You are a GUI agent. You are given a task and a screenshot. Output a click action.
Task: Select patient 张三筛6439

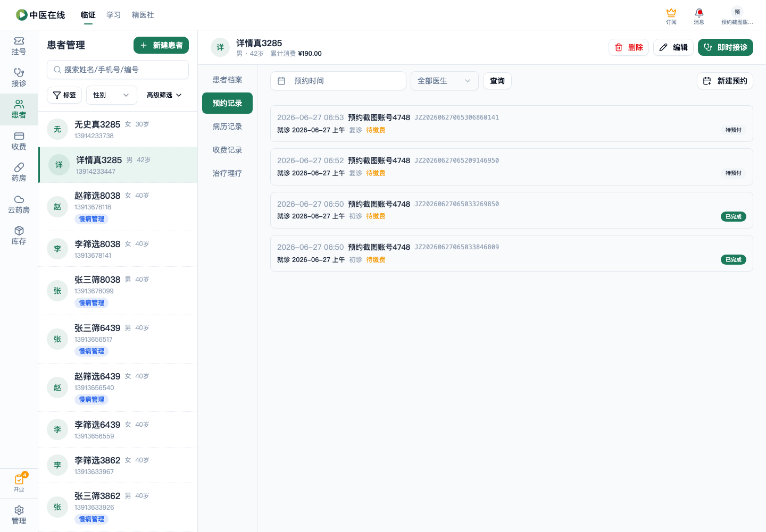[118, 339]
